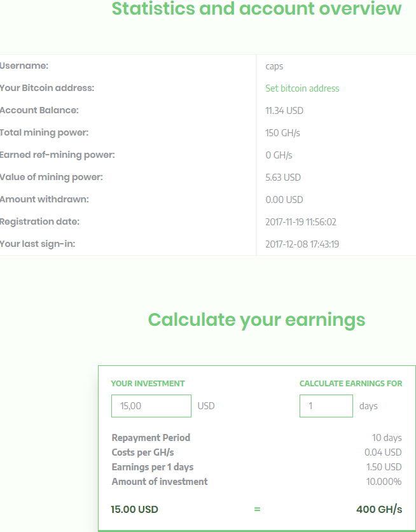416x532 pixels.
Task: Click the Statistics and account overview heading
Action: point(256,9)
